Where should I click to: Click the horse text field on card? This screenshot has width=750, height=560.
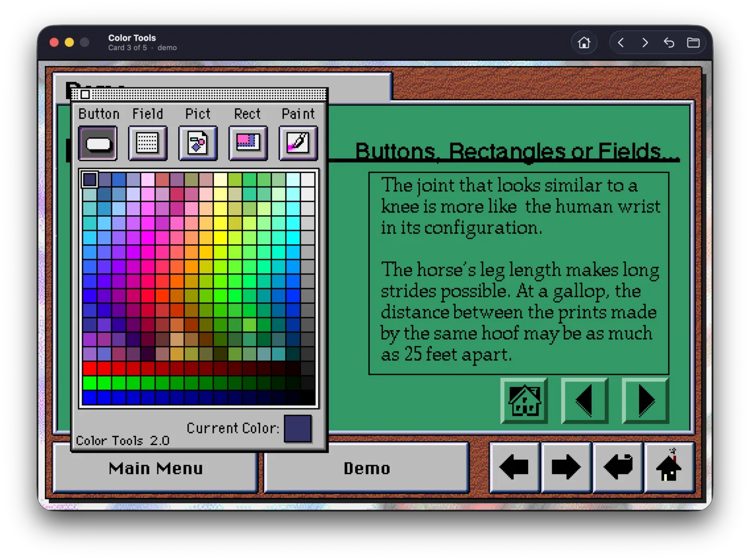pyautogui.click(x=519, y=273)
